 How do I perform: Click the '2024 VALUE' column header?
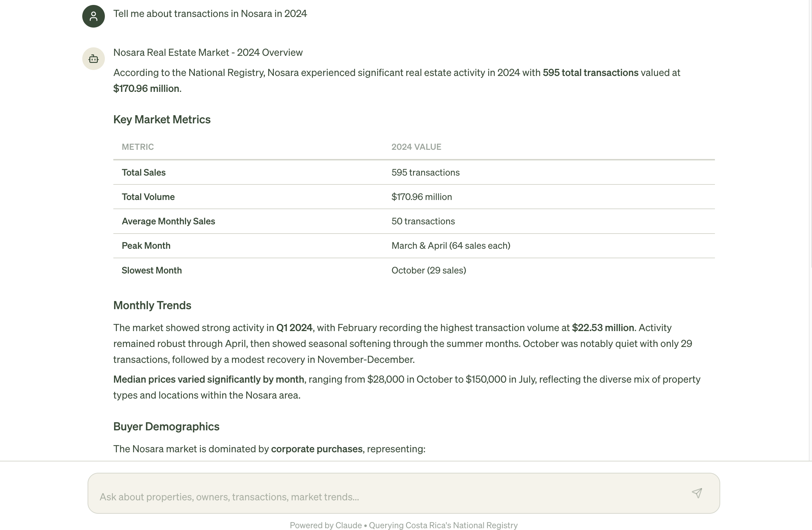pos(416,147)
